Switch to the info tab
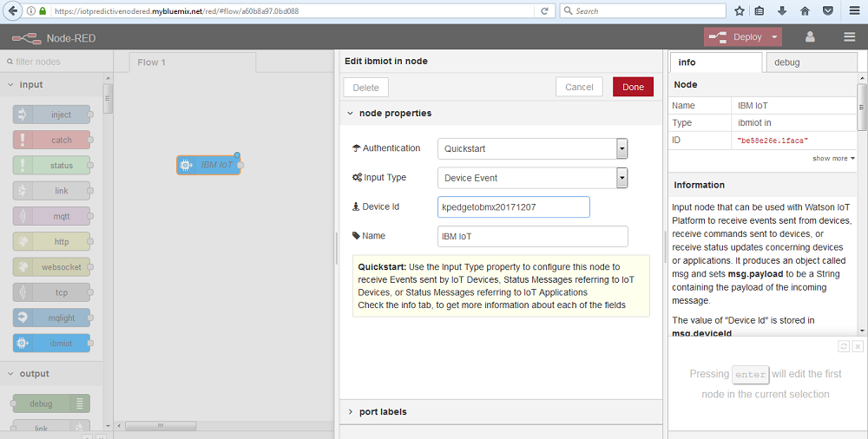868x439 pixels. coord(716,62)
